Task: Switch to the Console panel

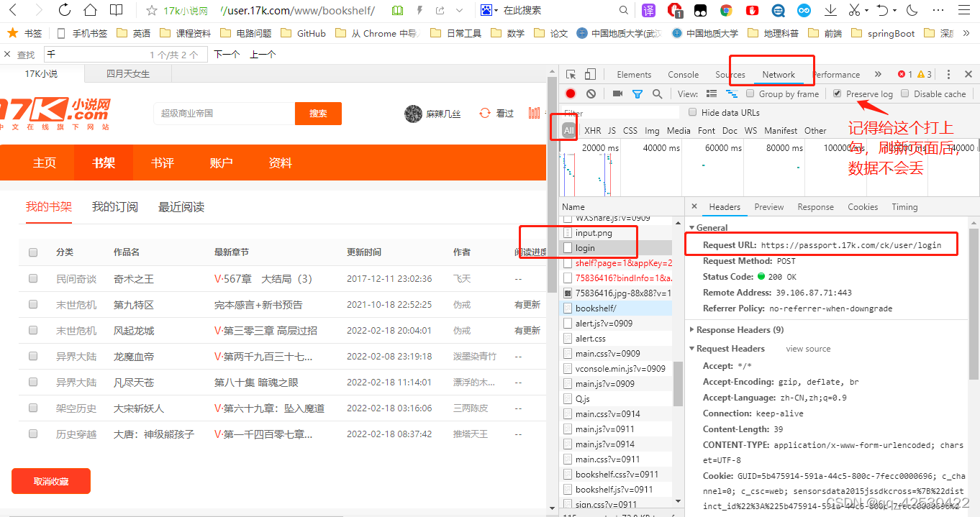Action: (682, 73)
